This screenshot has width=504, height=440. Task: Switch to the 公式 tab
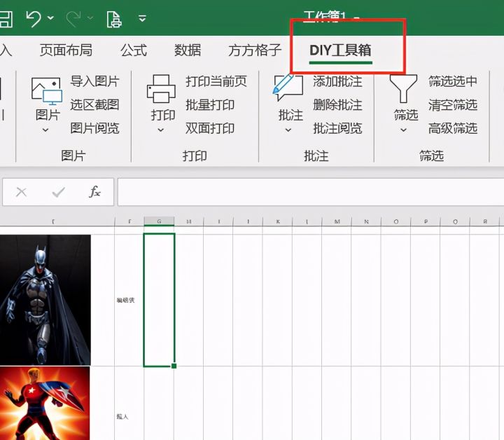[134, 50]
